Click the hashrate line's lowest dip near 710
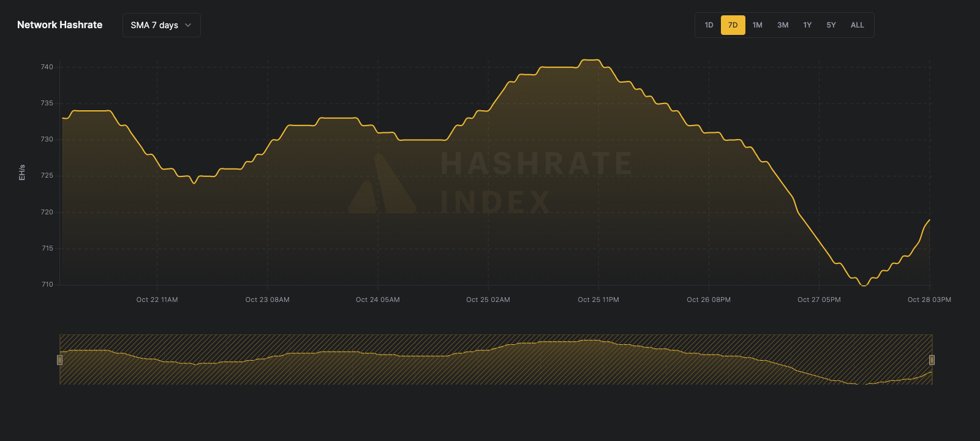 [864, 285]
